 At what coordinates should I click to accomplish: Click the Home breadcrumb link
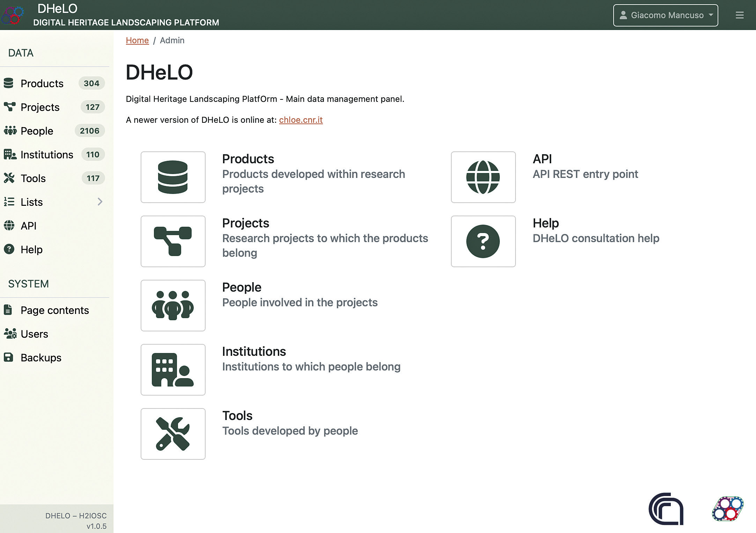[x=137, y=40]
